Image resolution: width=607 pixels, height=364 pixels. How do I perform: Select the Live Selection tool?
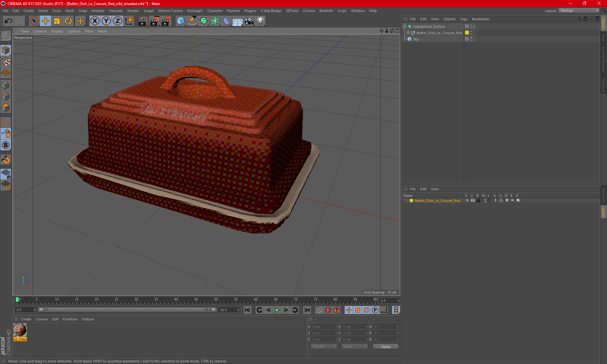click(34, 21)
